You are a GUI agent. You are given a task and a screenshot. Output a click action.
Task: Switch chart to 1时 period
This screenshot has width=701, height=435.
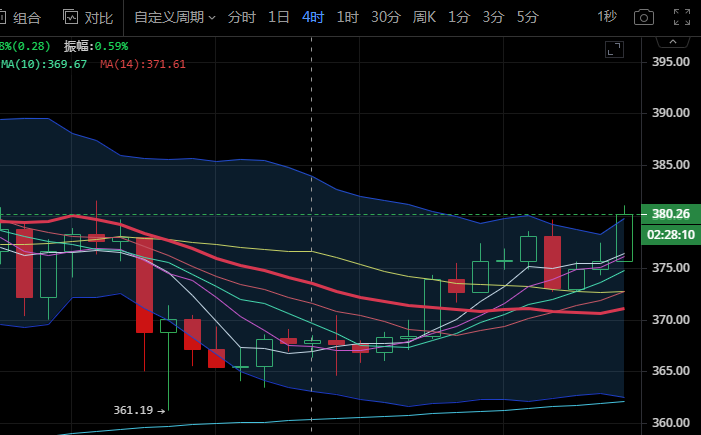[x=347, y=17]
